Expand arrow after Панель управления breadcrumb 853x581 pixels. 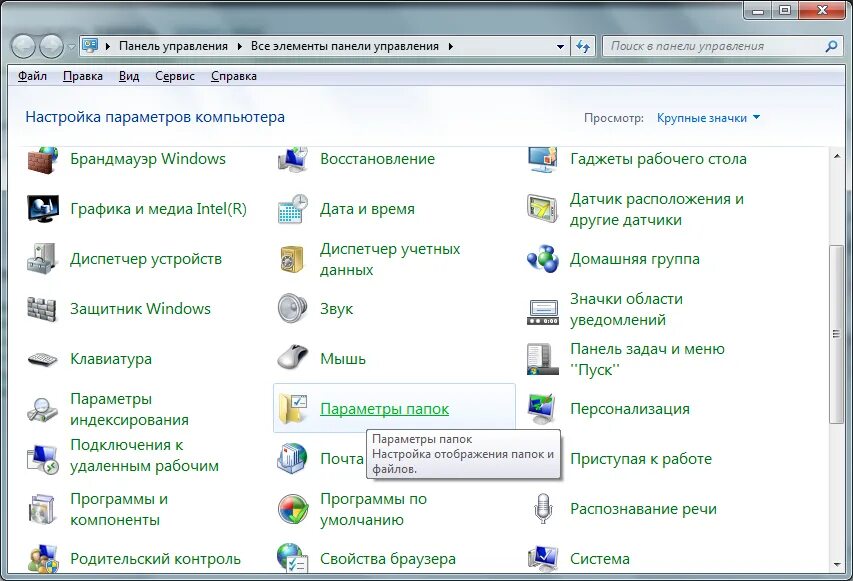click(239, 46)
